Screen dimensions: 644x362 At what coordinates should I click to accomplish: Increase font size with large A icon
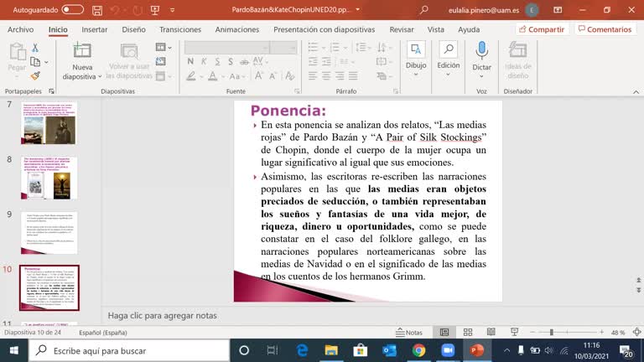[258, 76]
